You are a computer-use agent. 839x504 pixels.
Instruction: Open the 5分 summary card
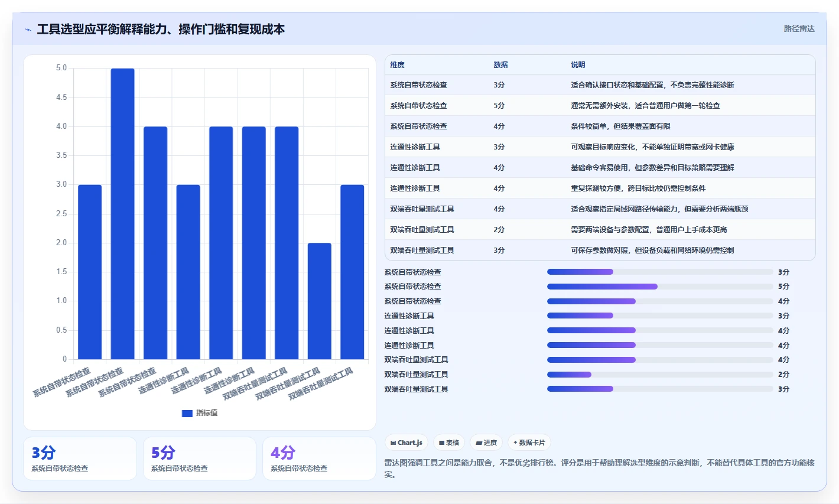[200, 459]
